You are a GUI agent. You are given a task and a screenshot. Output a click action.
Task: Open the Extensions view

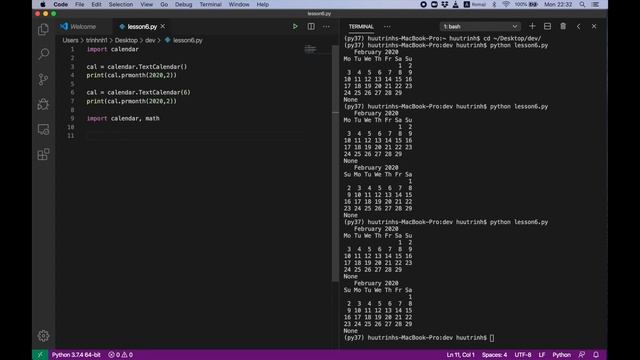click(x=43, y=154)
